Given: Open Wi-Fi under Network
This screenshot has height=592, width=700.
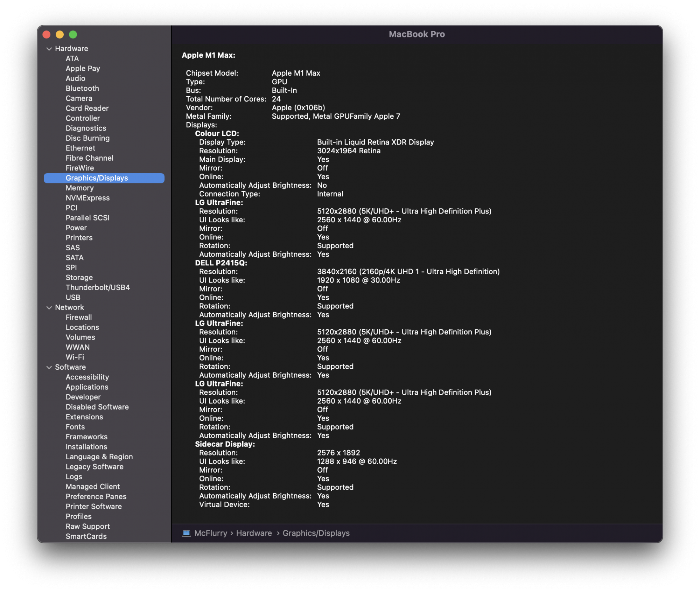Looking at the screenshot, I should (x=75, y=357).
